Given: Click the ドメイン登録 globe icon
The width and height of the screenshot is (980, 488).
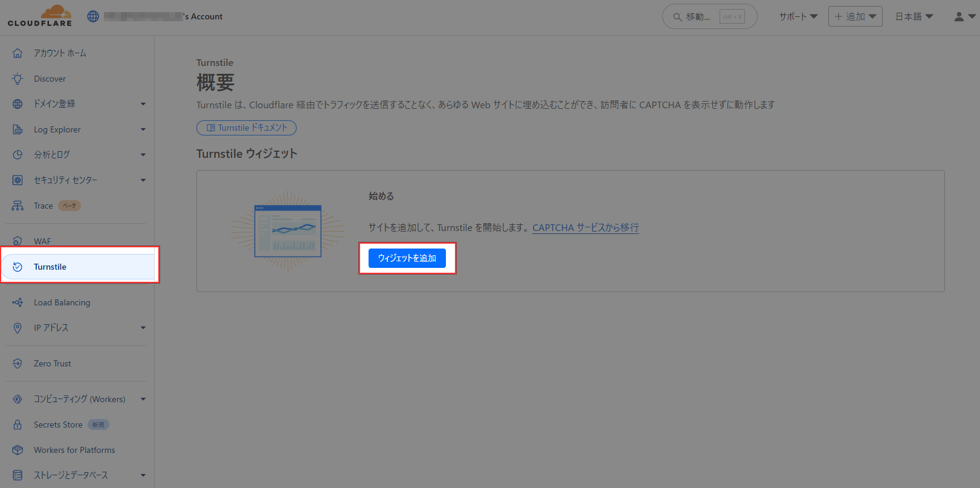Looking at the screenshot, I should tap(18, 104).
